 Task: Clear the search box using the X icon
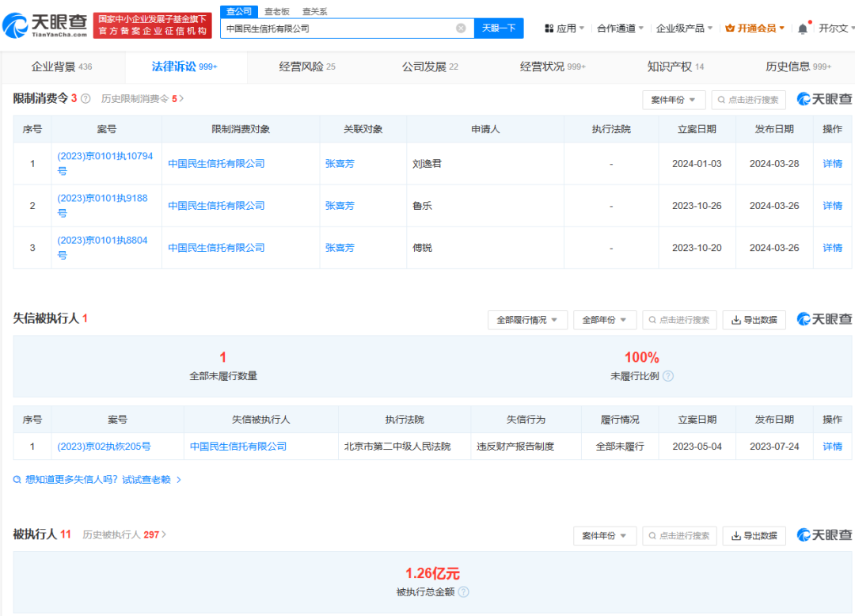coord(461,28)
